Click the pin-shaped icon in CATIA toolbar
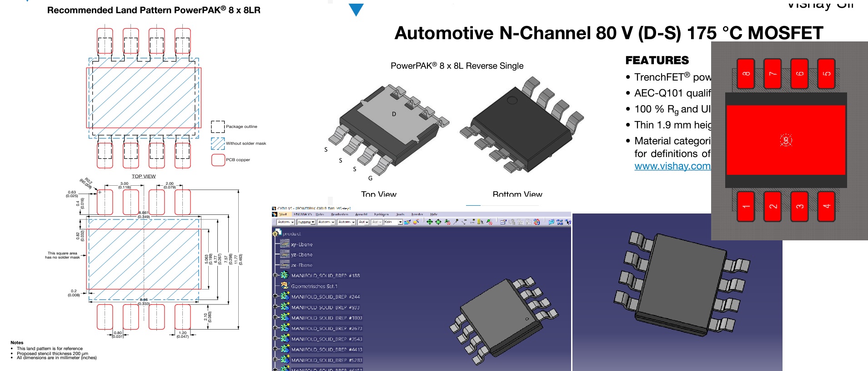Viewport: 868px width, 371px height. pos(456,222)
